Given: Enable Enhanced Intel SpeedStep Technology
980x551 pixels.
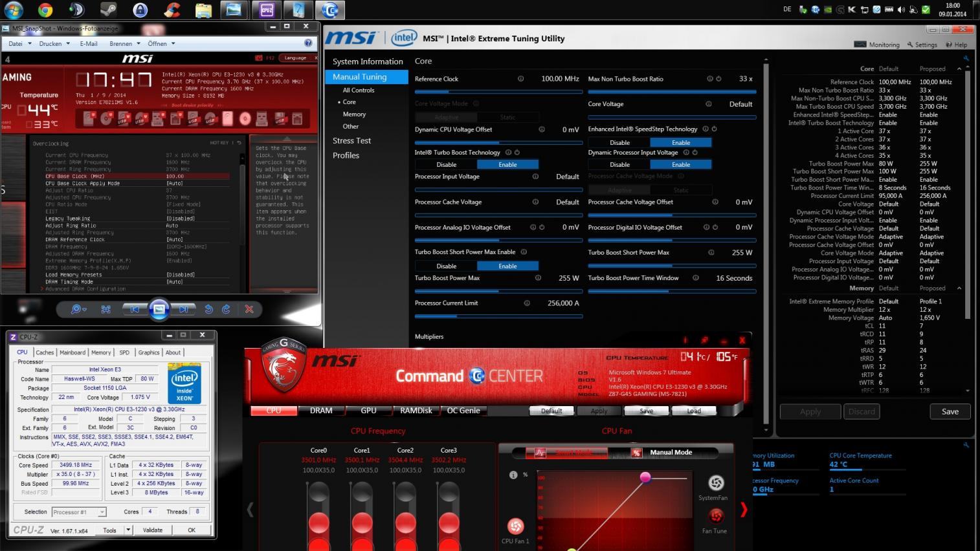Looking at the screenshot, I should [680, 142].
